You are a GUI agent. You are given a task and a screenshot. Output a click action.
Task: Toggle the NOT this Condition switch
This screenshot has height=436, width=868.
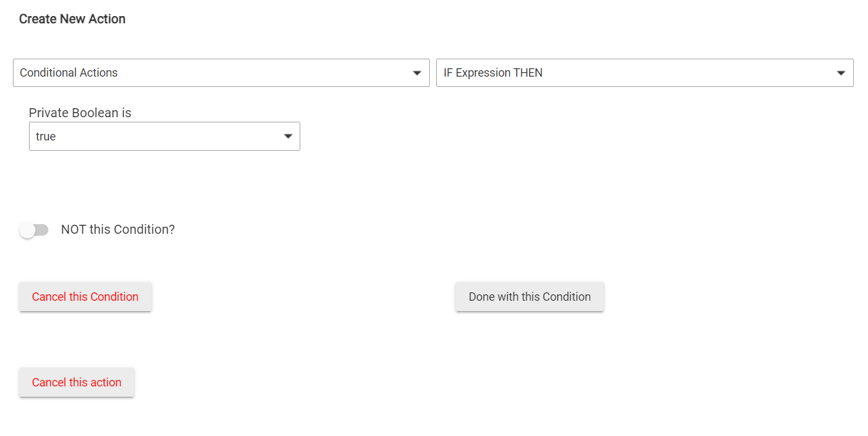coord(34,230)
